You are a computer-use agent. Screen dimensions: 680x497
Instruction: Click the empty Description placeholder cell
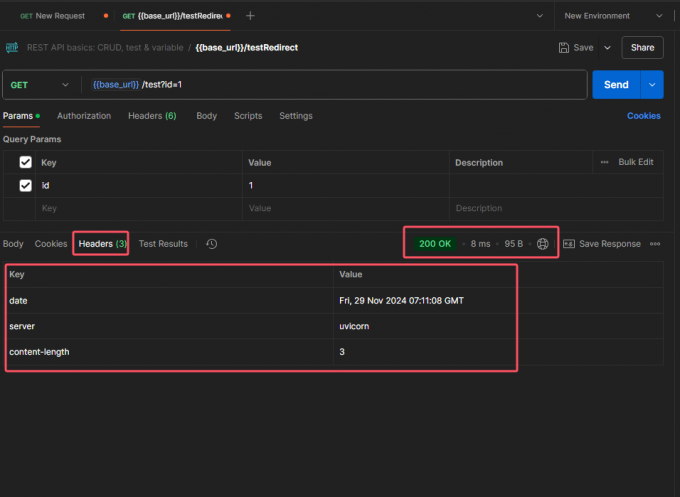tap(556, 209)
